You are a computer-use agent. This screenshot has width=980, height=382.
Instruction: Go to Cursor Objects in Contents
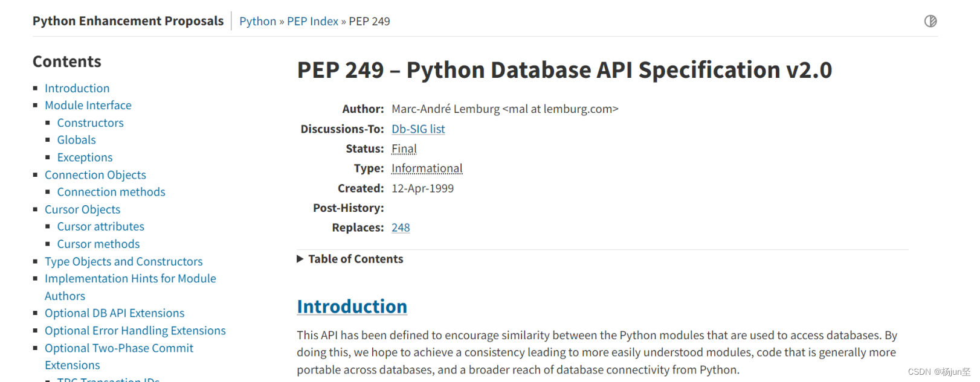click(x=82, y=209)
